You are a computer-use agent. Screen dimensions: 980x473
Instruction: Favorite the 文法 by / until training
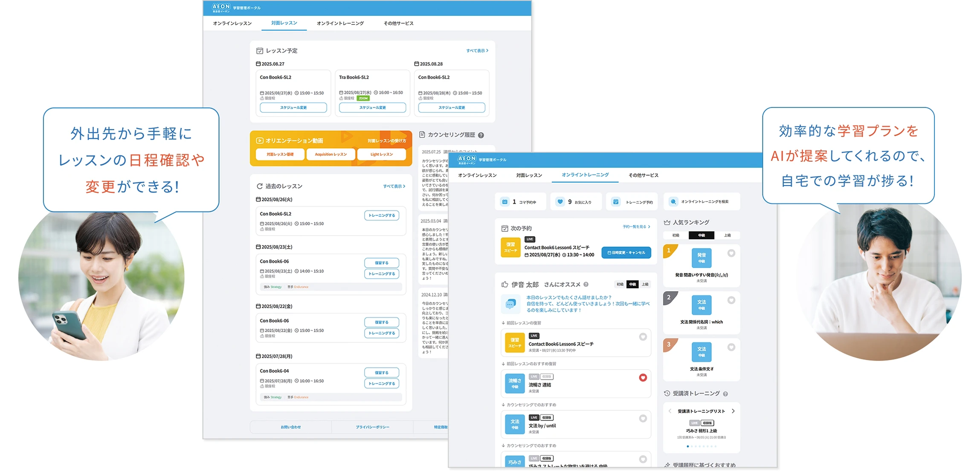pos(643,418)
